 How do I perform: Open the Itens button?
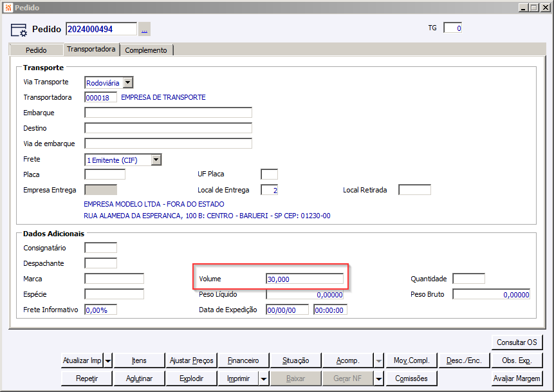point(139,360)
